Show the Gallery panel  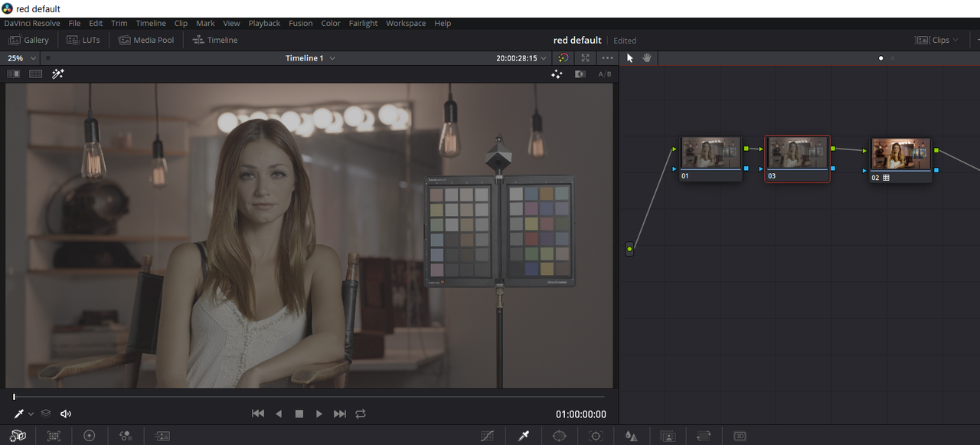pos(28,40)
